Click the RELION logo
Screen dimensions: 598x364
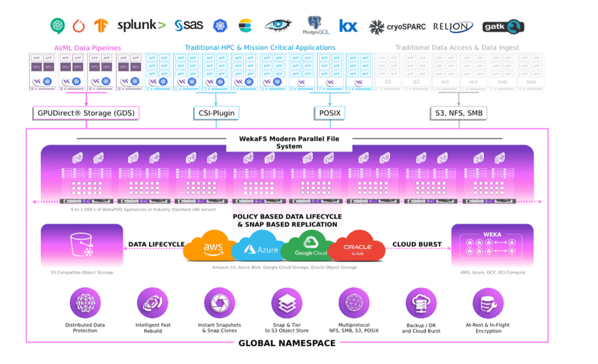point(453,26)
